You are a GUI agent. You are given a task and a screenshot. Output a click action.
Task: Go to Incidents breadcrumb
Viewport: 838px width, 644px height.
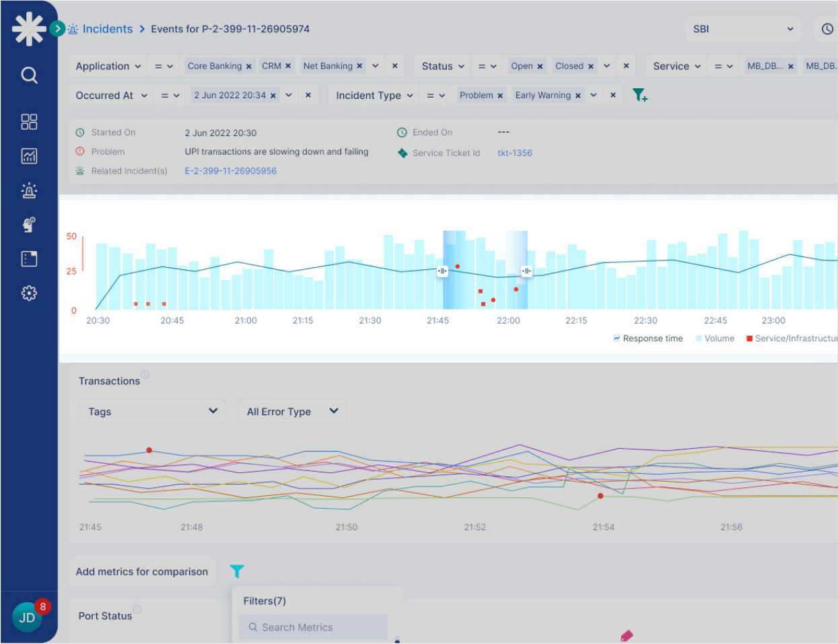pos(107,29)
